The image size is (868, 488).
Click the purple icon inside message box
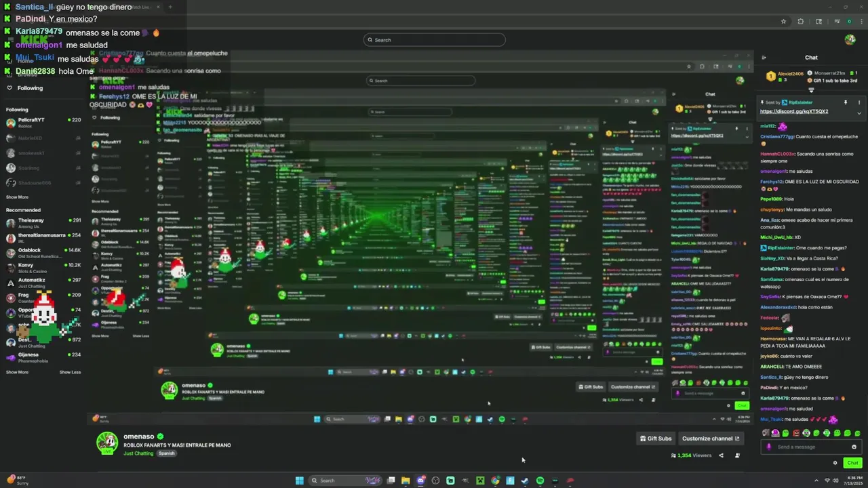click(x=768, y=447)
